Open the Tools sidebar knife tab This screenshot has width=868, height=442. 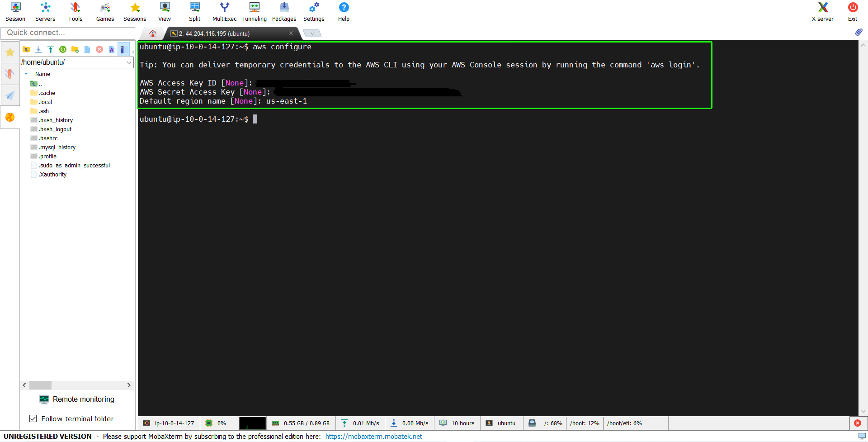coord(10,74)
